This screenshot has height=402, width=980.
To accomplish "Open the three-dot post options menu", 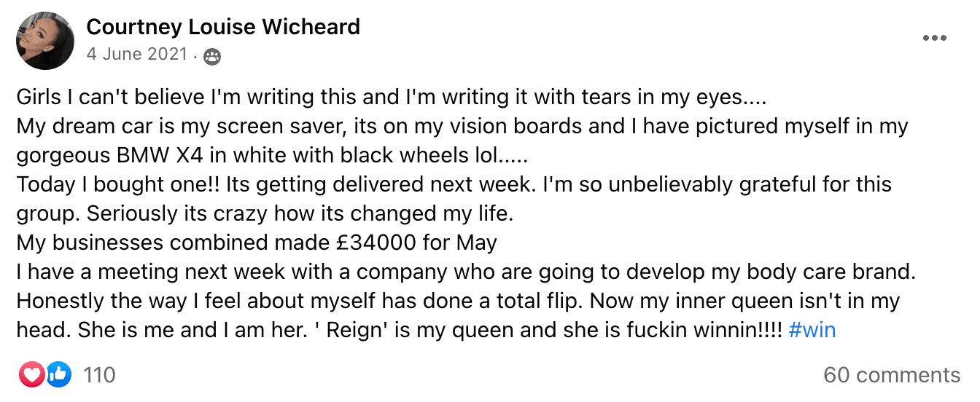I will tap(934, 39).
